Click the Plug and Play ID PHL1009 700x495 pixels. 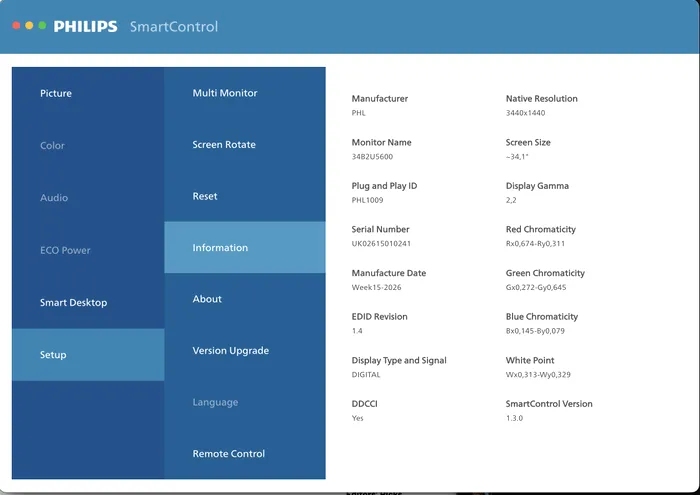(367, 200)
